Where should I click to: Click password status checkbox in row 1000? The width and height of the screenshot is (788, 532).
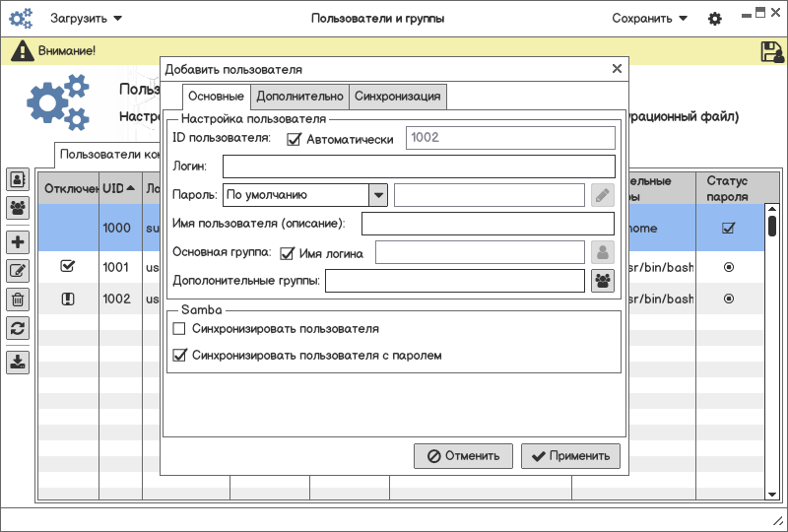728,228
